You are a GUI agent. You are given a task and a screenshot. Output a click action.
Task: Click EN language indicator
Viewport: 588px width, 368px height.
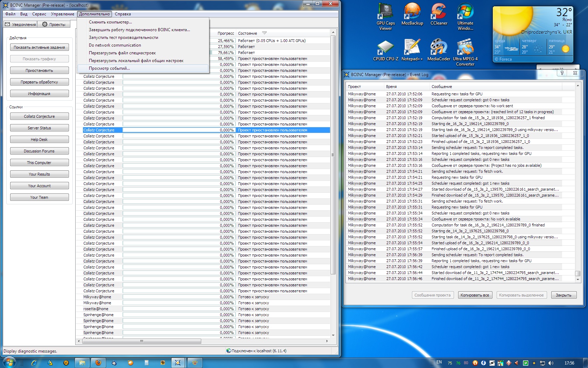pos(439,362)
